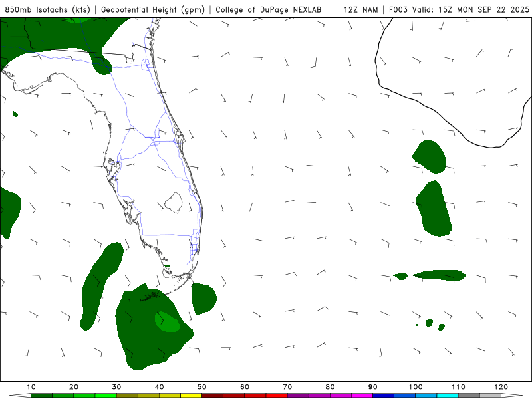Click the light green wind maximum south of Keys
The height and width of the screenshot is (399, 532).
coord(167,322)
